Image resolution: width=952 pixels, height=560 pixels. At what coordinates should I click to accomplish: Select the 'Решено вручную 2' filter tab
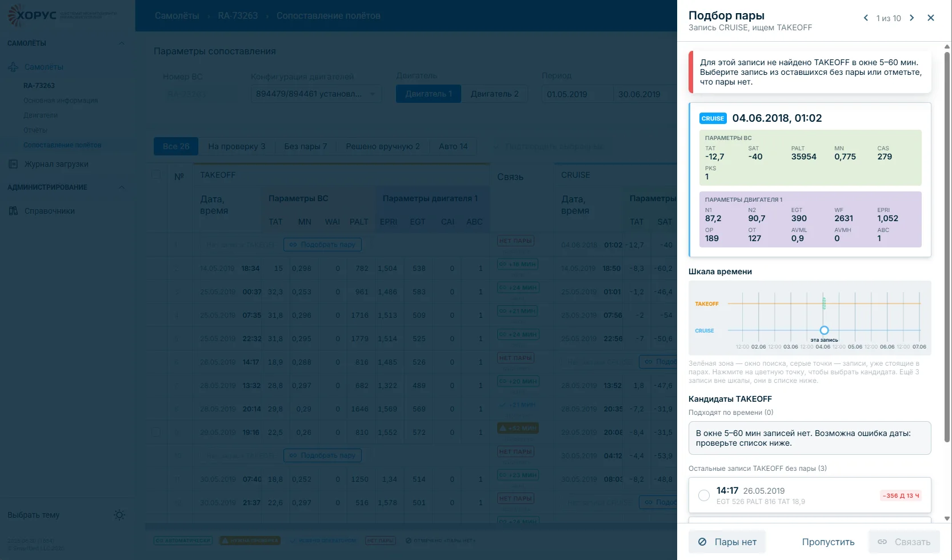[383, 146]
